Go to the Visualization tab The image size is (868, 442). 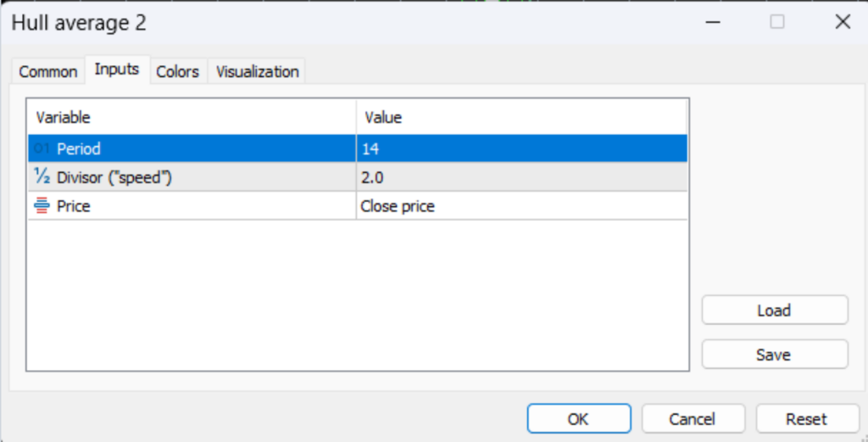pyautogui.click(x=257, y=72)
